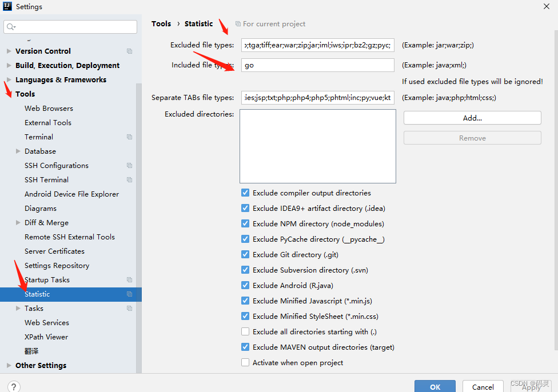
Task: Click the project-level icon beside Version Control
Action: [130, 51]
